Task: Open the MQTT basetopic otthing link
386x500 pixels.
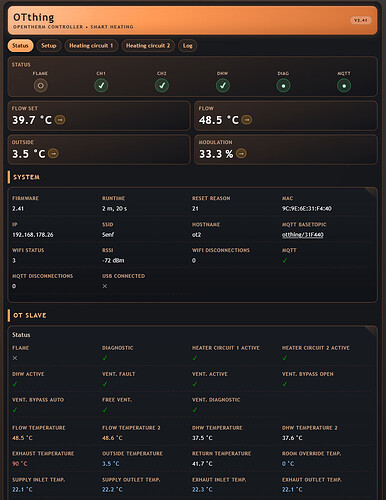Action: (303, 235)
